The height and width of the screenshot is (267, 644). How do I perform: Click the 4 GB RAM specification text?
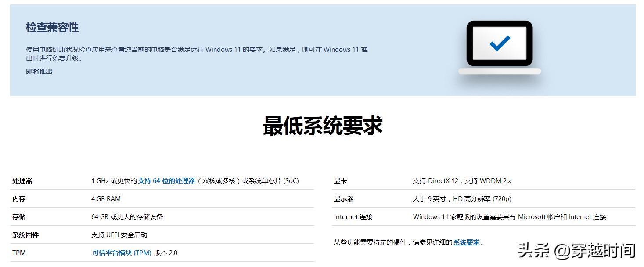pos(105,198)
